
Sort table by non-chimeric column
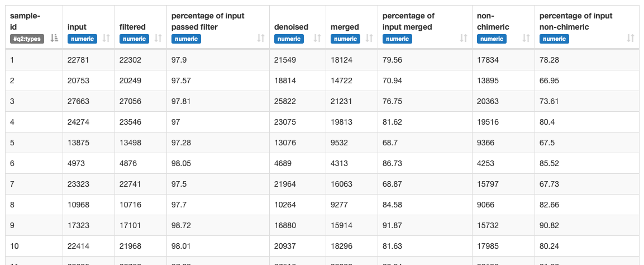click(526, 38)
